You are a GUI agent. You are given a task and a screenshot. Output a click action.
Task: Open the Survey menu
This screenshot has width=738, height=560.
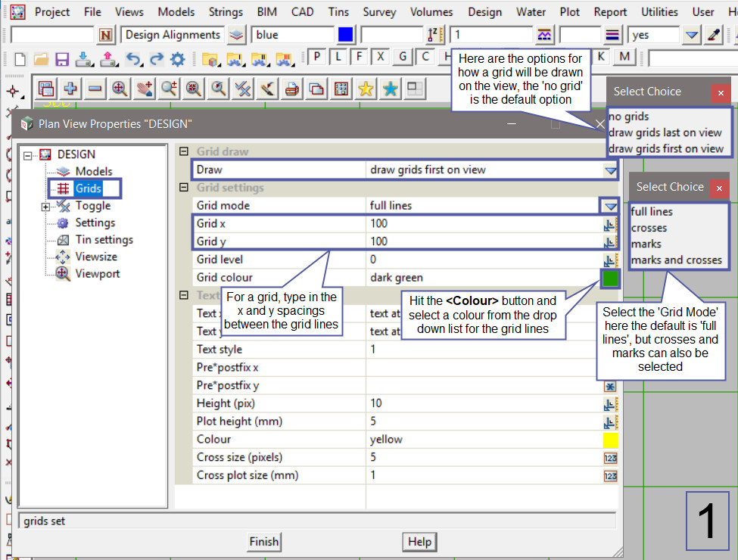click(x=379, y=12)
